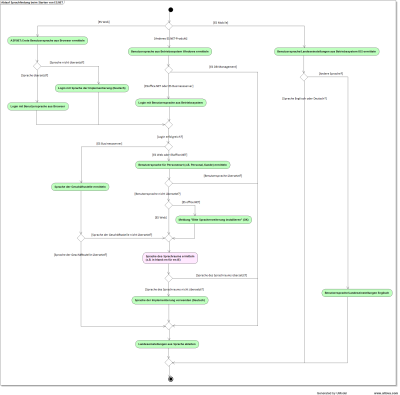400x395 pixels.
Task: Select 'Benutzersprache aus Betriebssystem Windows ermitteln' action
Action: (170, 52)
